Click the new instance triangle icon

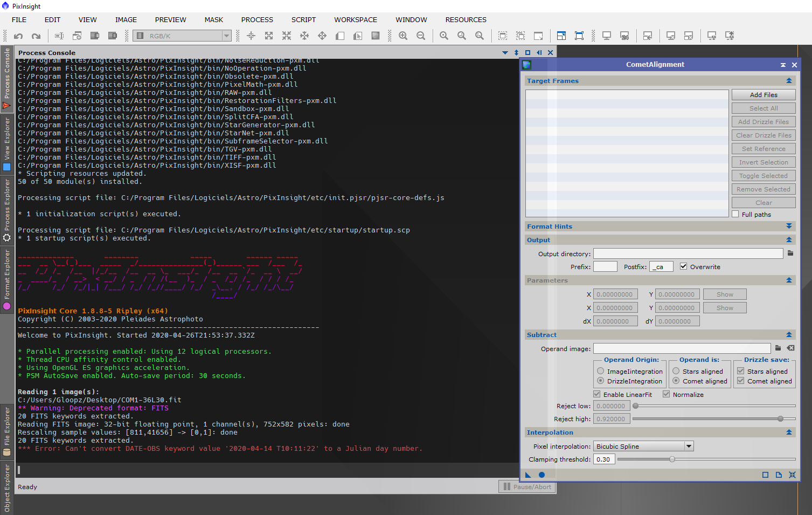(528, 475)
